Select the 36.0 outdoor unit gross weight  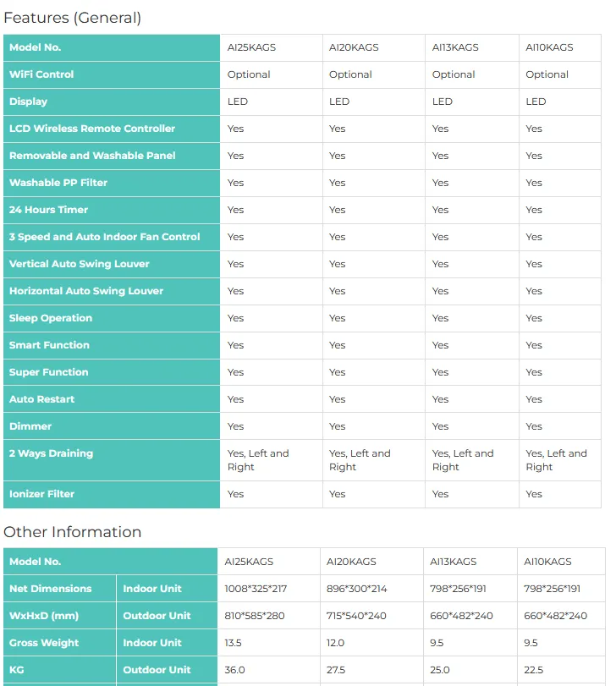235,670
